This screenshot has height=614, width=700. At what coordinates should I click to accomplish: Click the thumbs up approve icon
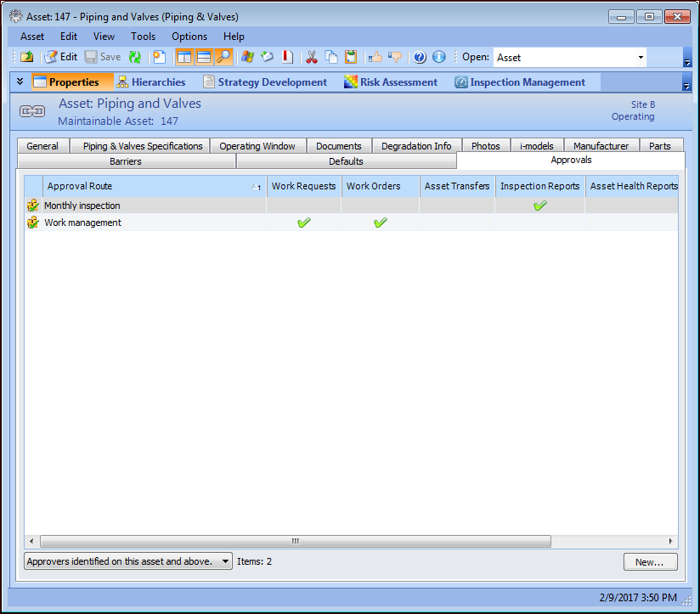[375, 57]
